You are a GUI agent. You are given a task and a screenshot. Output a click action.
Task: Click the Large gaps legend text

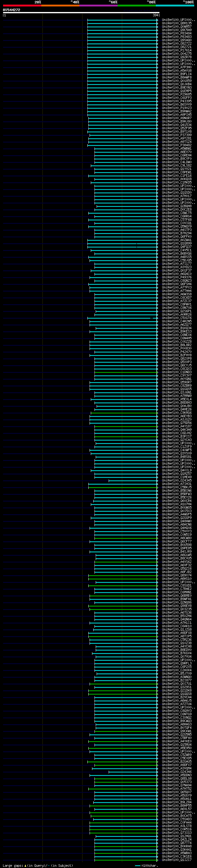click(x=38, y=866)
